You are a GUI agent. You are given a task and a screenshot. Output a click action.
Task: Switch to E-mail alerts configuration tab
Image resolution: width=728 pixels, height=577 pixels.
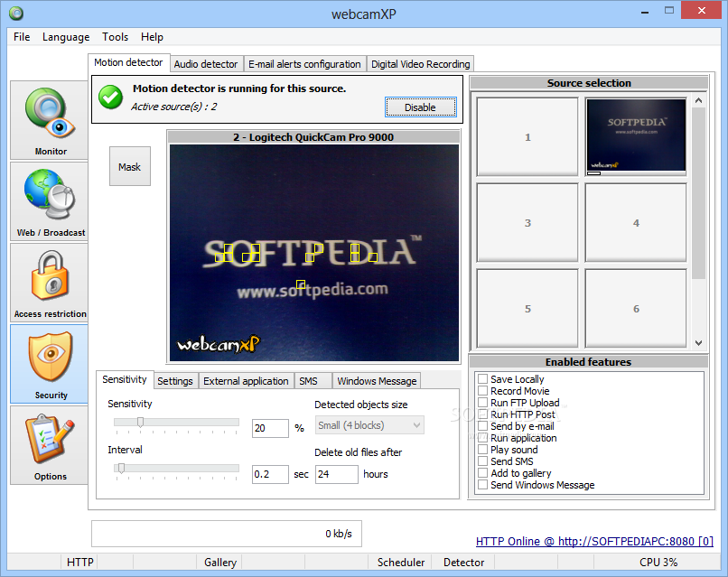click(x=304, y=64)
